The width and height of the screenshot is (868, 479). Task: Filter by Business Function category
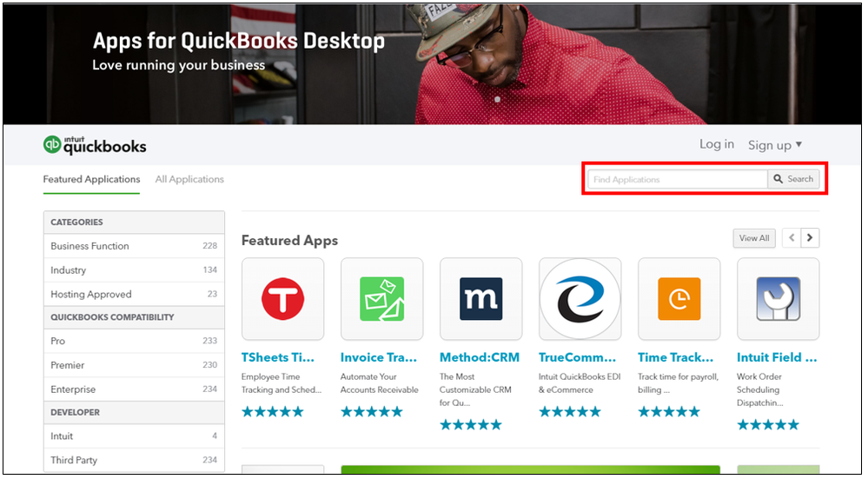coord(134,246)
